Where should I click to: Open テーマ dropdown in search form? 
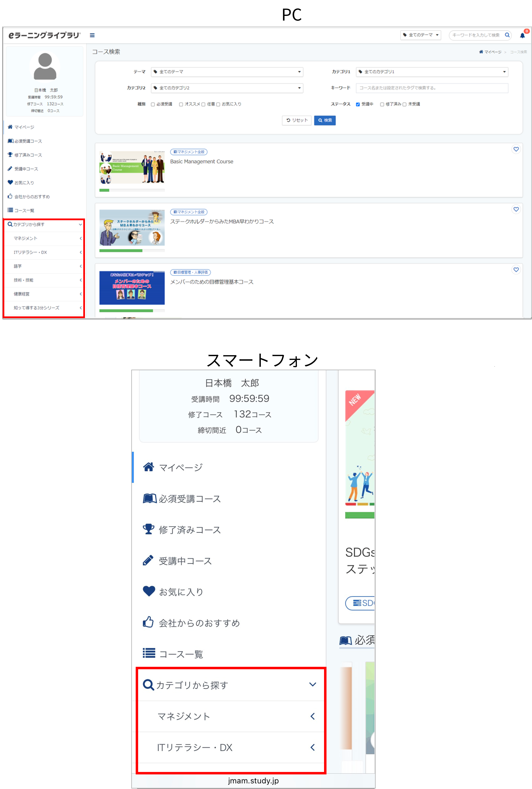tap(227, 72)
